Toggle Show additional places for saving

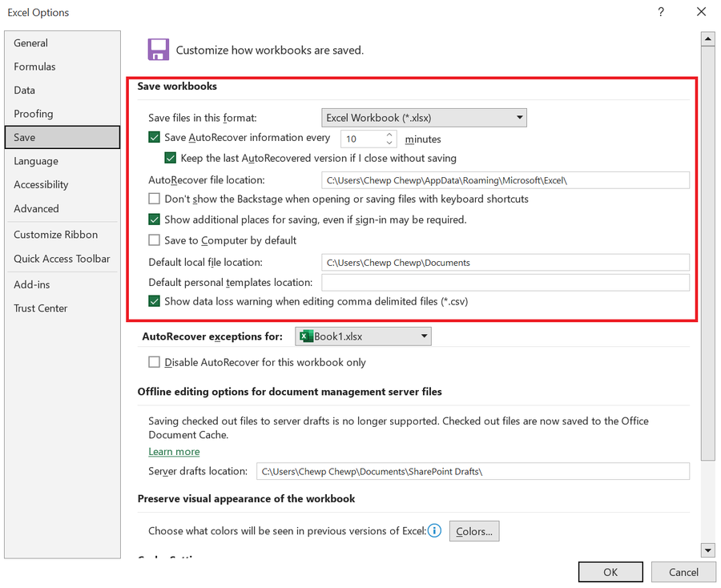tap(154, 219)
